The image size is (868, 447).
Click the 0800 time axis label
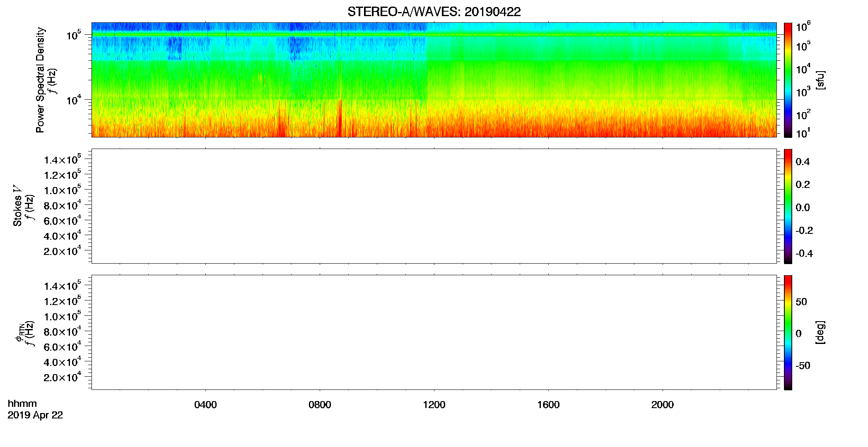point(320,405)
